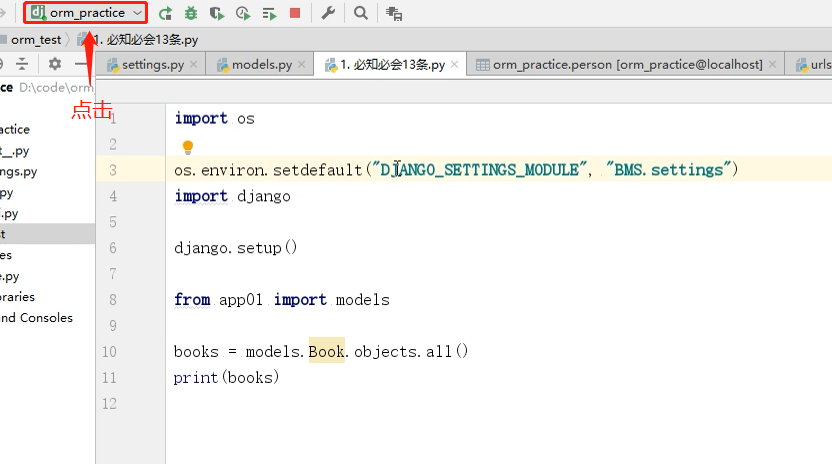
Task: Click the yellow light bulb intention icon
Action: pos(188,147)
